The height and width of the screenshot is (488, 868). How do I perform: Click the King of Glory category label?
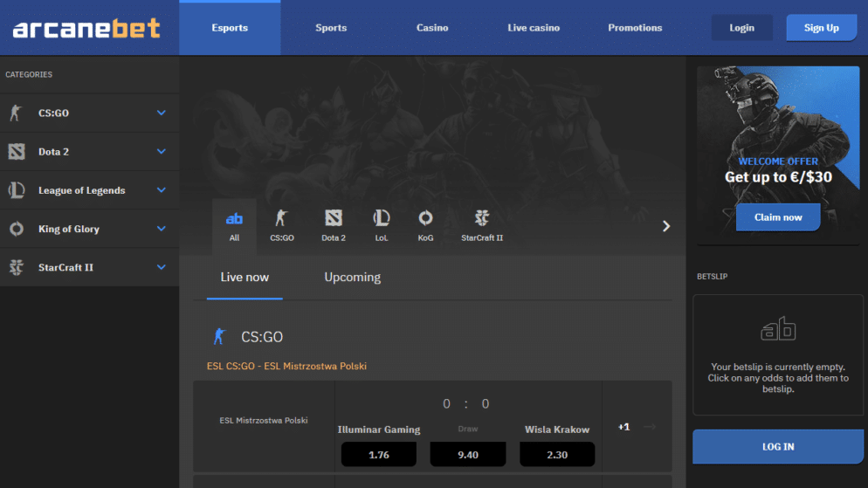(x=69, y=229)
